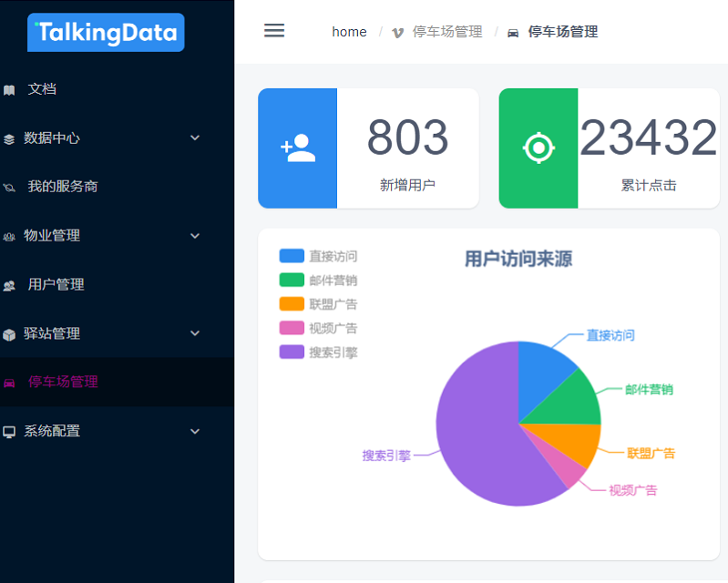Expand the 数据中心 submenu chevron
This screenshot has height=583, width=728.
[195, 138]
